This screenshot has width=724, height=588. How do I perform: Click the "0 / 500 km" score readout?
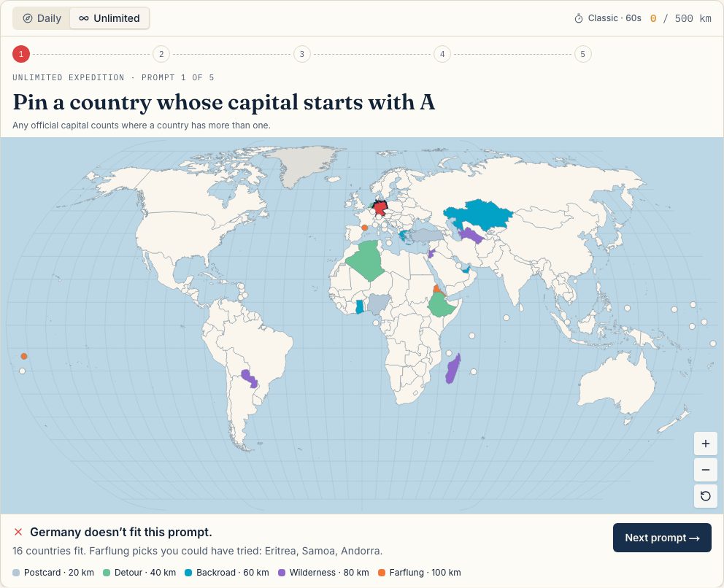pos(681,18)
